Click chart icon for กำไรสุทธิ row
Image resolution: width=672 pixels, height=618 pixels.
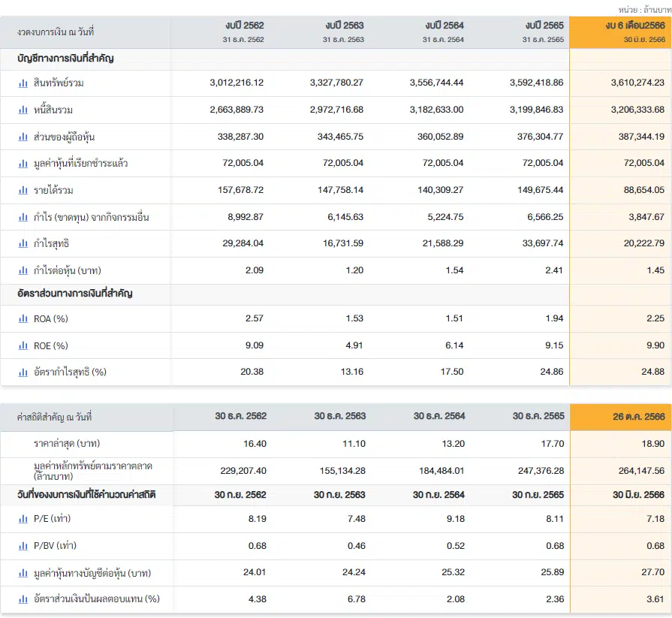pos(23,244)
